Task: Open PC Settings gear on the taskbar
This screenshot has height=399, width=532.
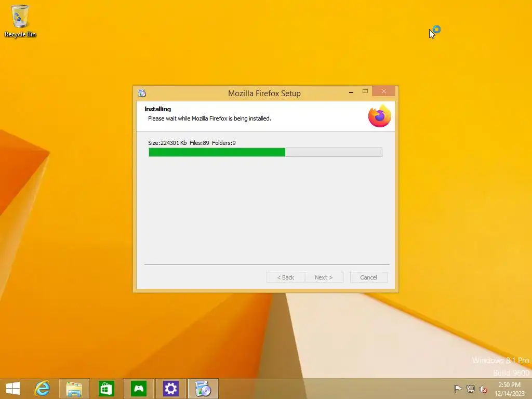Action: (170, 389)
